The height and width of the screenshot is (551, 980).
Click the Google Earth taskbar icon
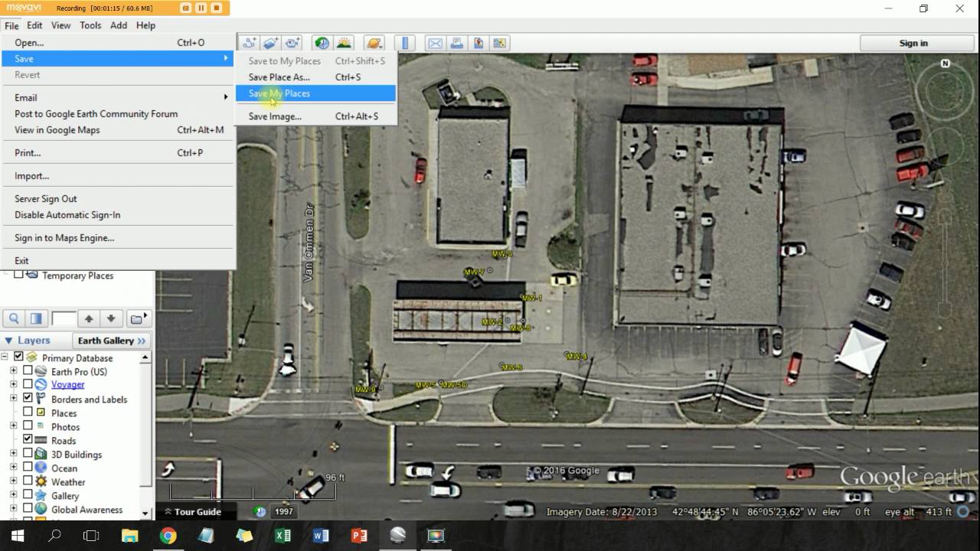coord(397,536)
